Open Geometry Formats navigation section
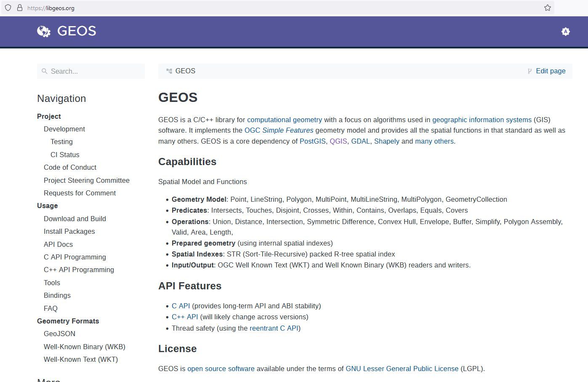The width and height of the screenshot is (588, 382). [68, 321]
